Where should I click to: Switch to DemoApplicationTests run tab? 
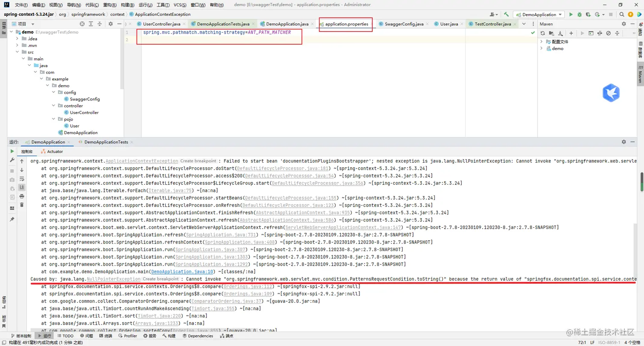(x=106, y=142)
